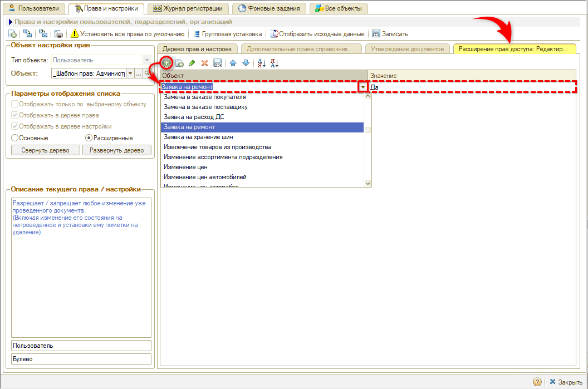Delete the row with red X icon

tap(205, 63)
